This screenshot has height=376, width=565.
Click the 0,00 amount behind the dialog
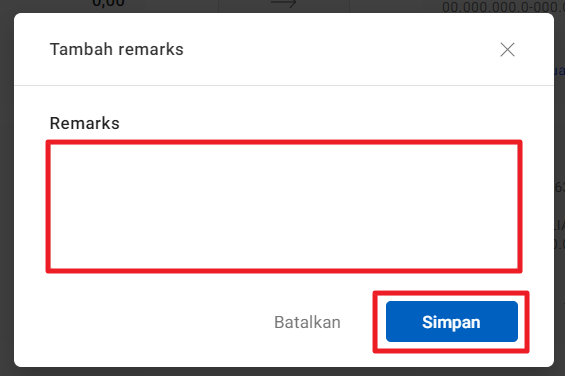click(x=108, y=4)
